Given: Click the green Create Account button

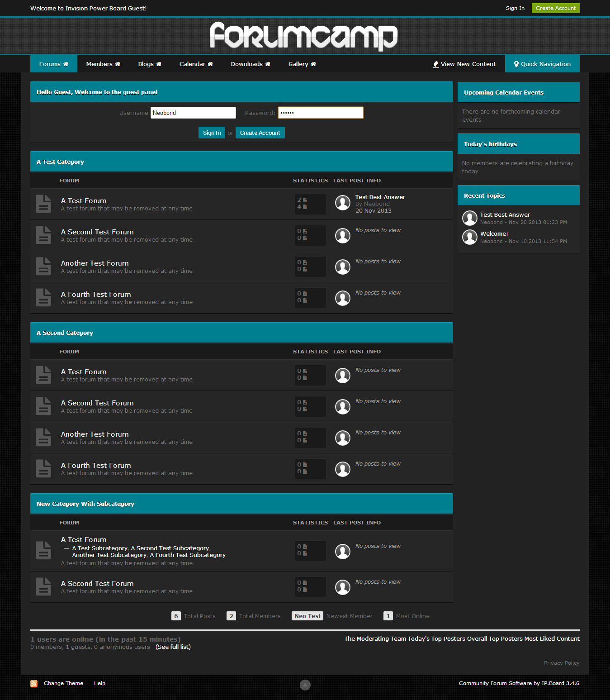Looking at the screenshot, I should (555, 8).
